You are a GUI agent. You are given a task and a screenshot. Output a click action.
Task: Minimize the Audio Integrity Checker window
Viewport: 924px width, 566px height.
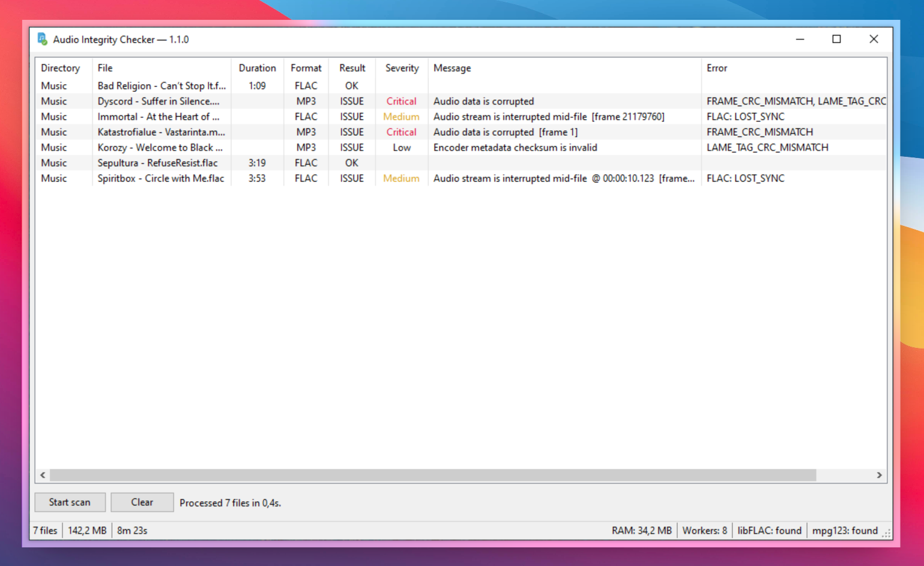[800, 39]
